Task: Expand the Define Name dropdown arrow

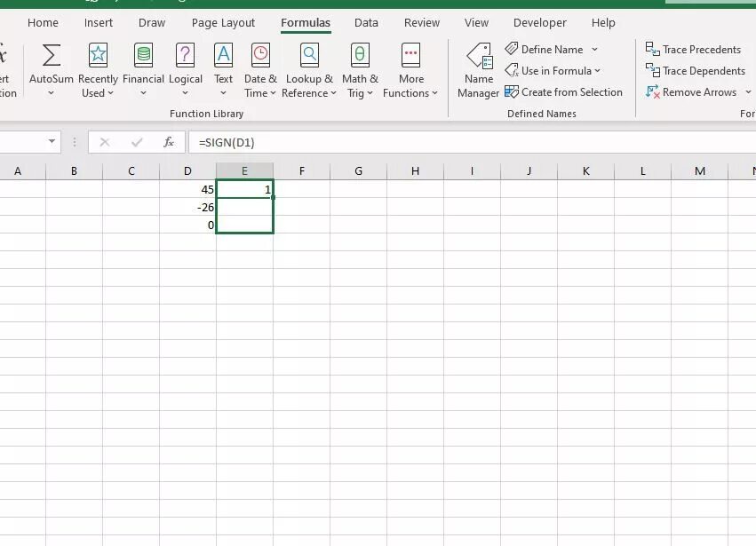Action: (x=594, y=49)
